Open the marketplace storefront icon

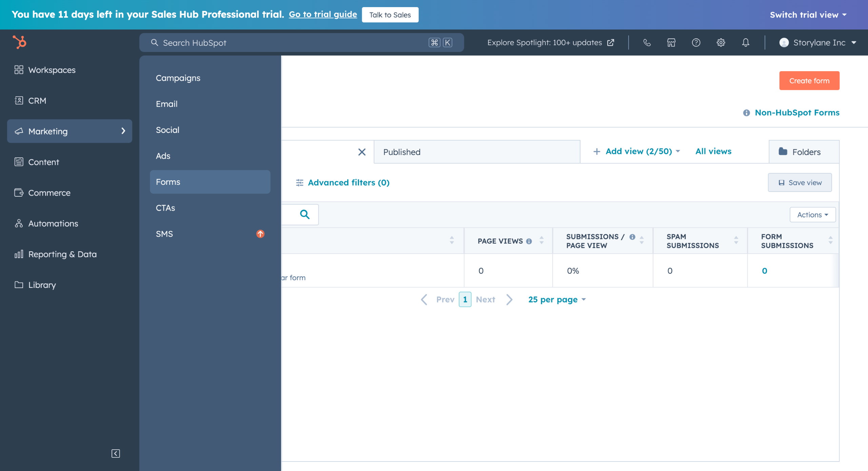point(671,42)
